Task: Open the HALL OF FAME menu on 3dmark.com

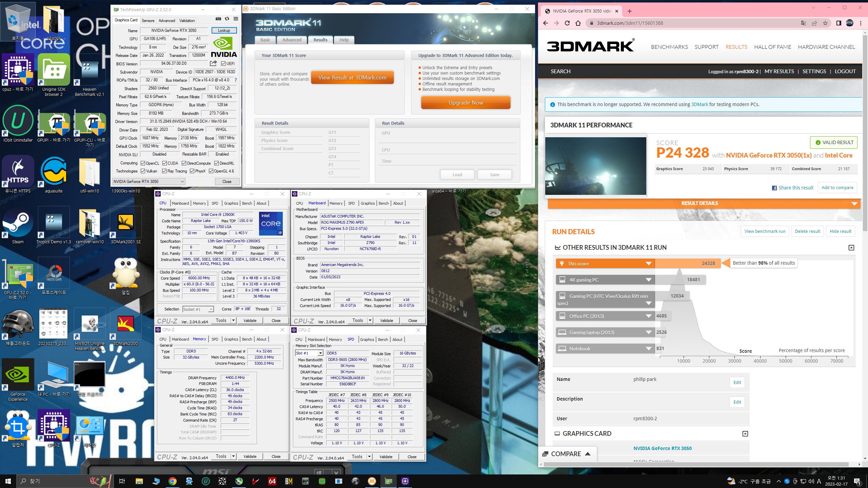Action: point(772,47)
